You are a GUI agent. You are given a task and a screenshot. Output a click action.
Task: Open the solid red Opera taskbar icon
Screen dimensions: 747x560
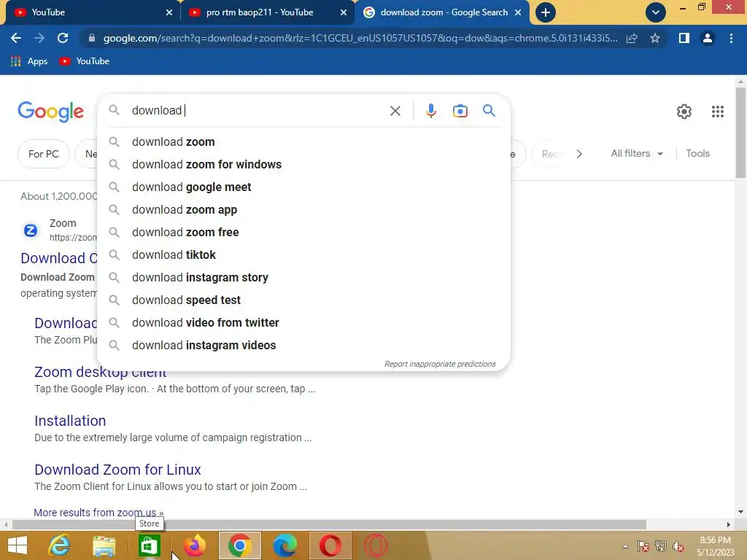pyautogui.click(x=330, y=545)
